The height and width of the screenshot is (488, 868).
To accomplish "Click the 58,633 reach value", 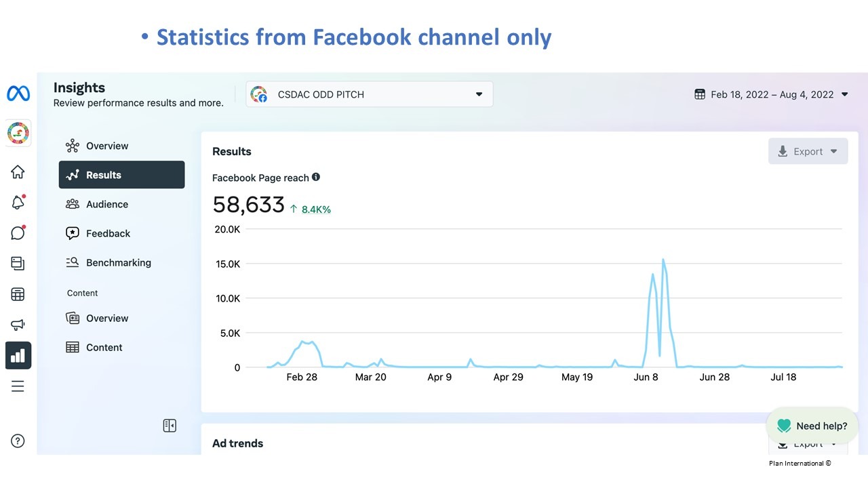I will pos(248,204).
